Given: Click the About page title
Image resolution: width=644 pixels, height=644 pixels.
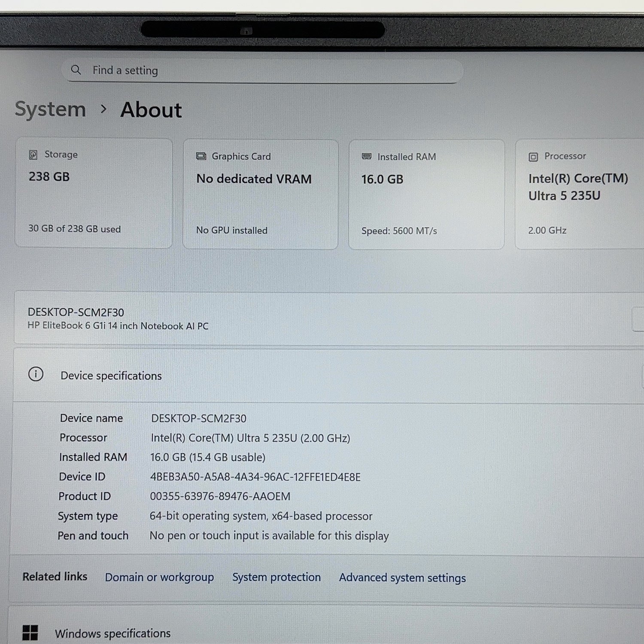Looking at the screenshot, I should pyautogui.click(x=151, y=109).
